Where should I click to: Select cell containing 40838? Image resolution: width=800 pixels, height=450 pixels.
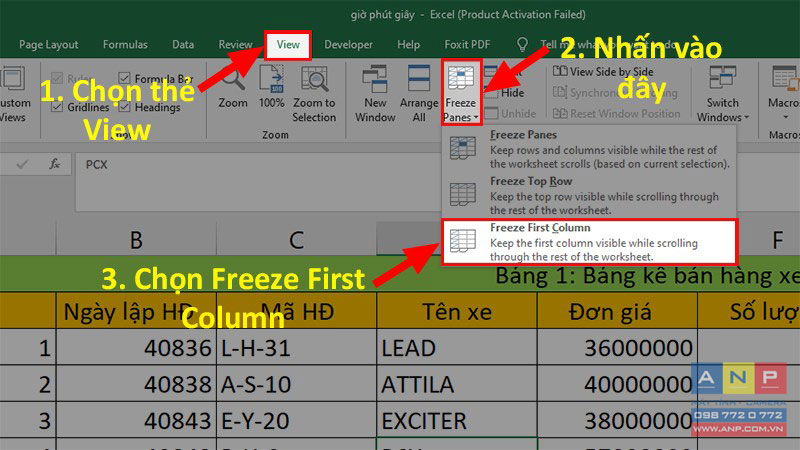tap(136, 384)
